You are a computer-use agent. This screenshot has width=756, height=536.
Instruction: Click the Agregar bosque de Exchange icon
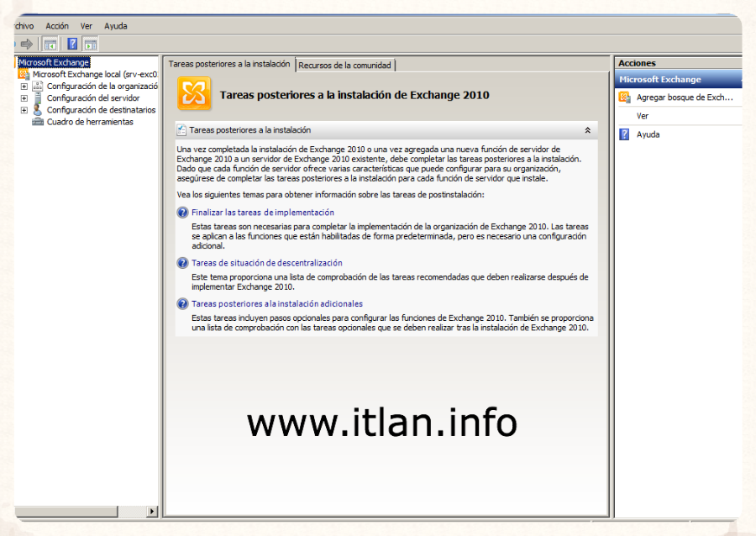click(624, 97)
